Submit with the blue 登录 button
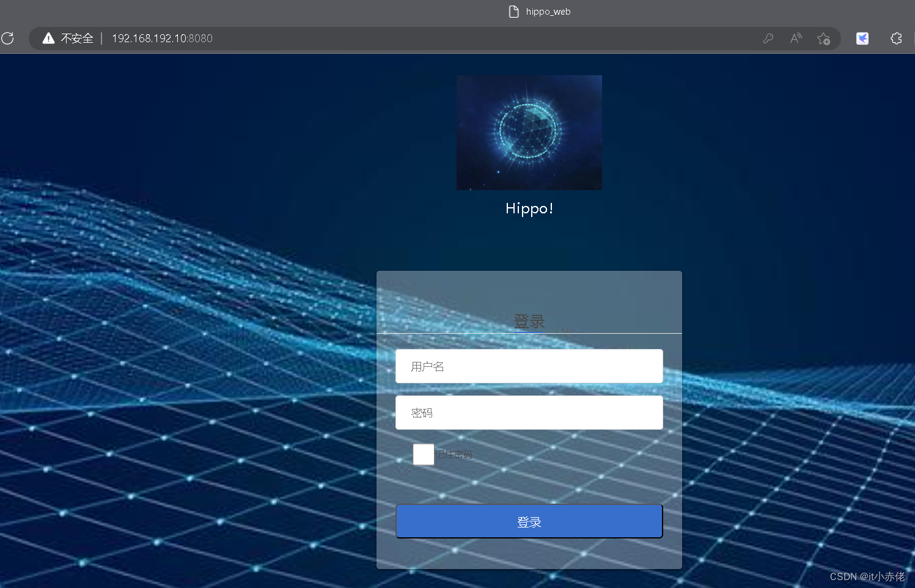The width and height of the screenshot is (915, 588). (x=529, y=521)
